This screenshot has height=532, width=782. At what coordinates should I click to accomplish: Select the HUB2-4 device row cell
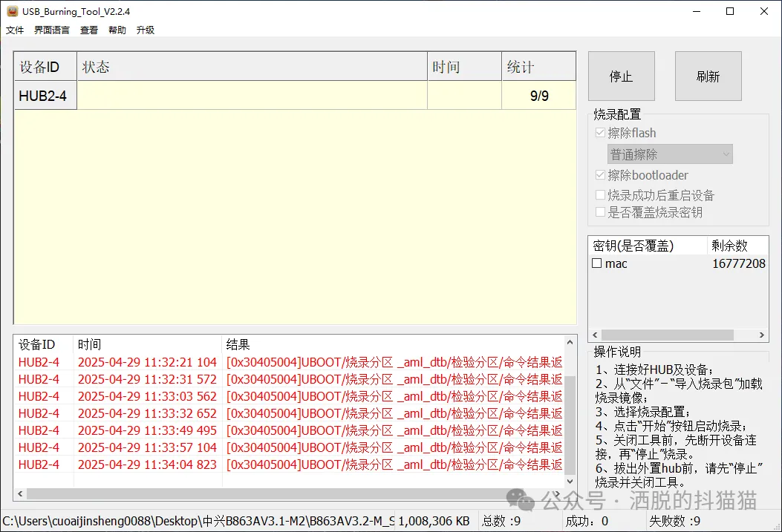(x=45, y=96)
